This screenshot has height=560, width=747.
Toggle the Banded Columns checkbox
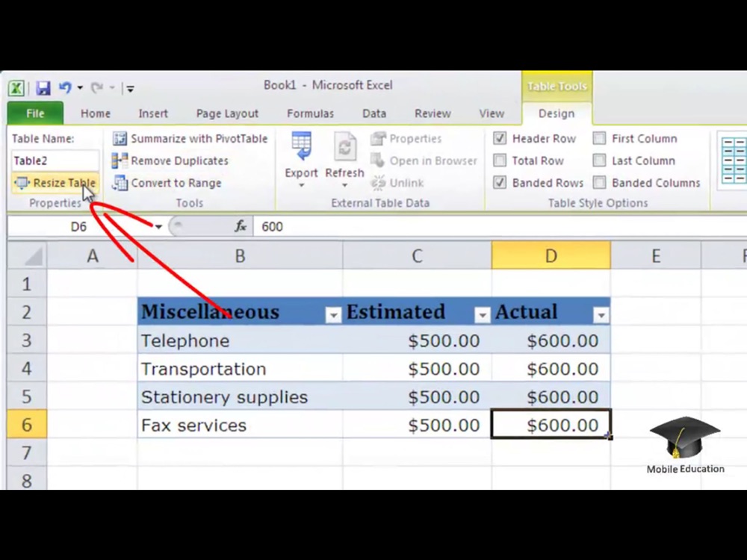point(599,183)
